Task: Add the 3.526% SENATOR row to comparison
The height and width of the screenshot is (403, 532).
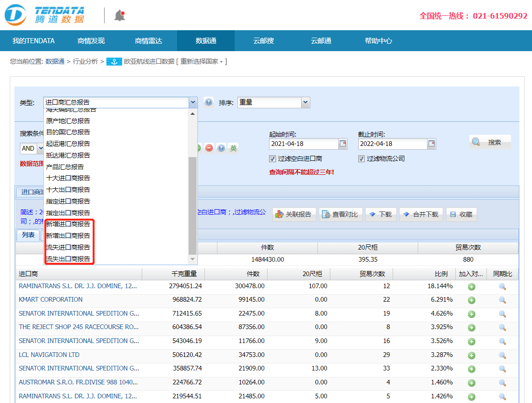Action: (x=471, y=342)
